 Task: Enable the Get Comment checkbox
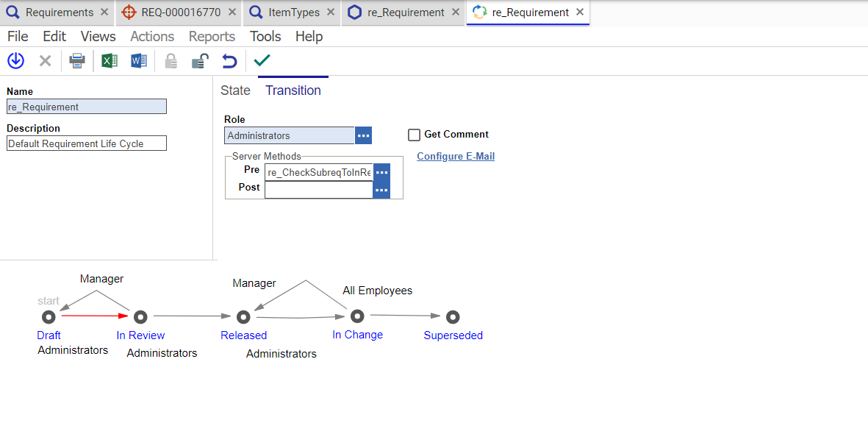(414, 135)
